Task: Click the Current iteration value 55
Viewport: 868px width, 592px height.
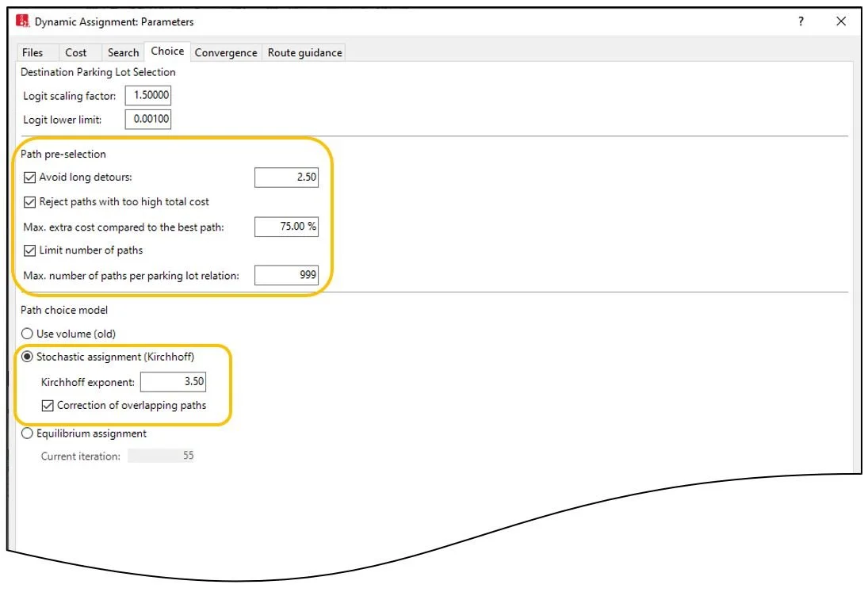Action: tap(161, 456)
